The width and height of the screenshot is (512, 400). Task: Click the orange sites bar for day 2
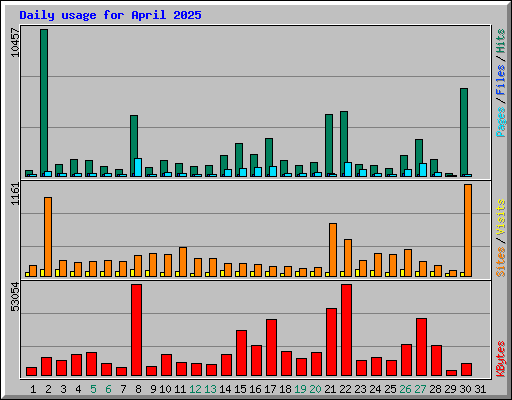coord(48,237)
